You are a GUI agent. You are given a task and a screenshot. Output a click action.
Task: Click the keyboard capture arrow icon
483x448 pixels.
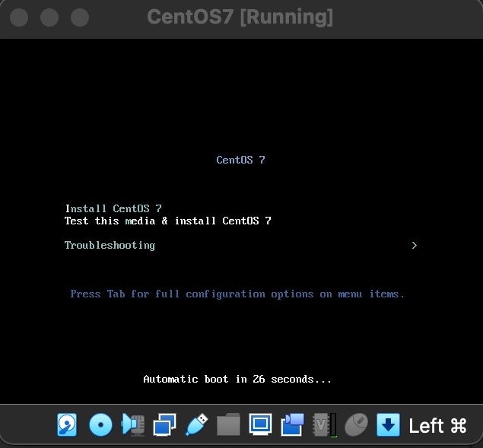[388, 425]
